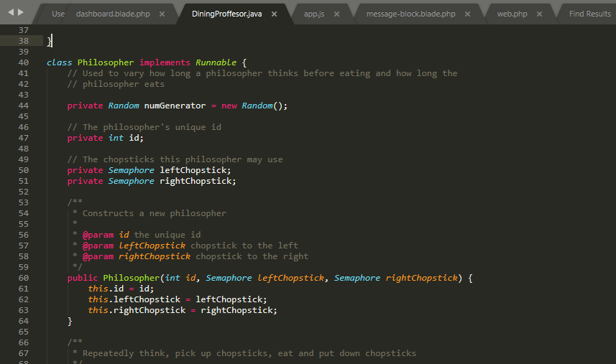Close the web.php tab
Image resolution: width=616 pixels, height=364 pixels.
[x=539, y=14]
